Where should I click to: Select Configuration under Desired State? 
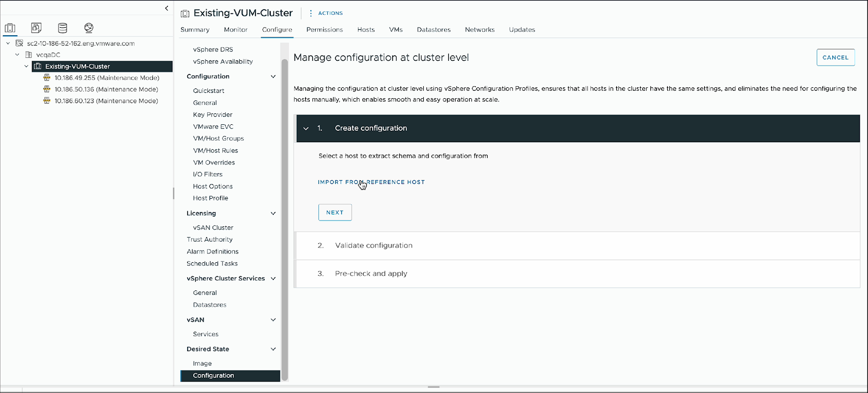230,376
